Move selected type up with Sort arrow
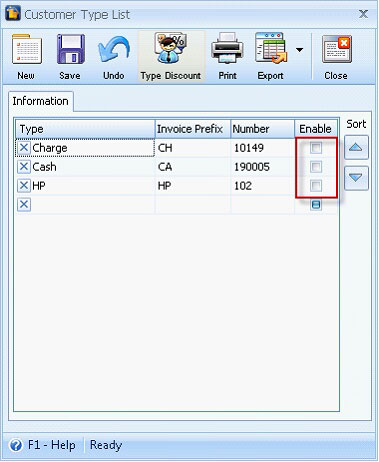The height and width of the screenshot is (462, 379). [356, 147]
